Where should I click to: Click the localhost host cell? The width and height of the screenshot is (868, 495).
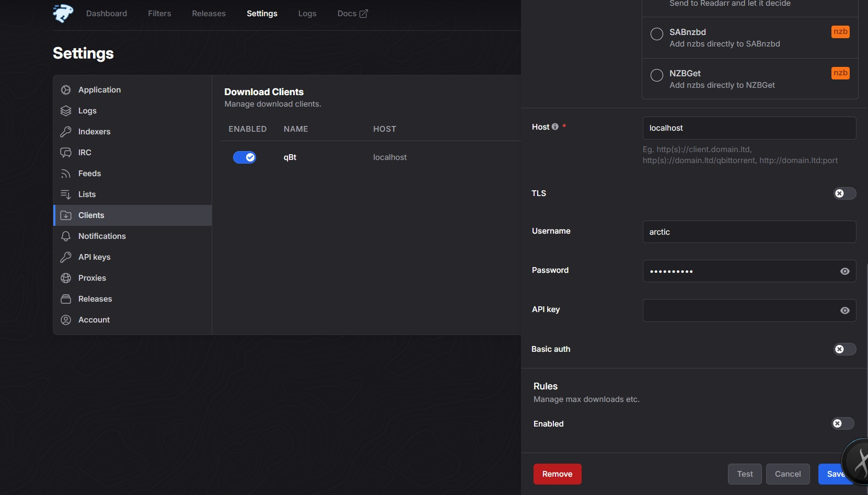390,157
